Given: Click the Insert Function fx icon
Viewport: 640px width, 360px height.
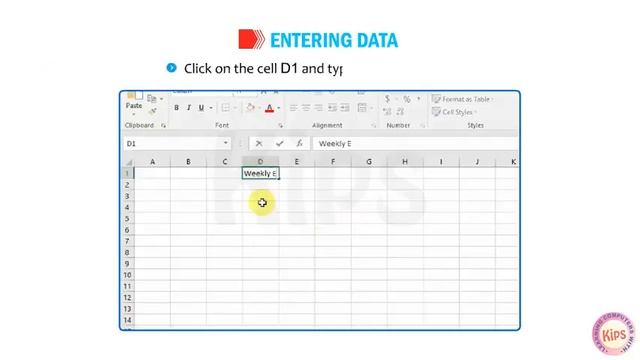Looking at the screenshot, I should [300, 144].
